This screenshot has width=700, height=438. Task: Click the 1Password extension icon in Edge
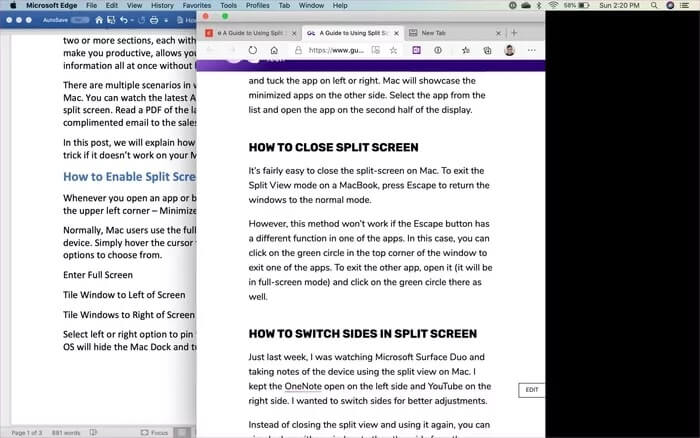click(x=438, y=50)
